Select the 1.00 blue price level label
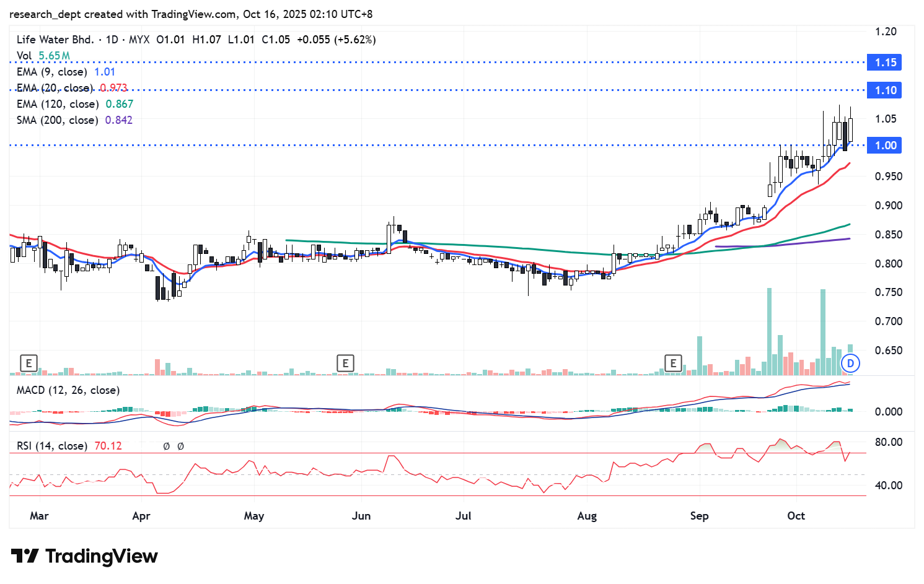The image size is (924, 584). 885,146
